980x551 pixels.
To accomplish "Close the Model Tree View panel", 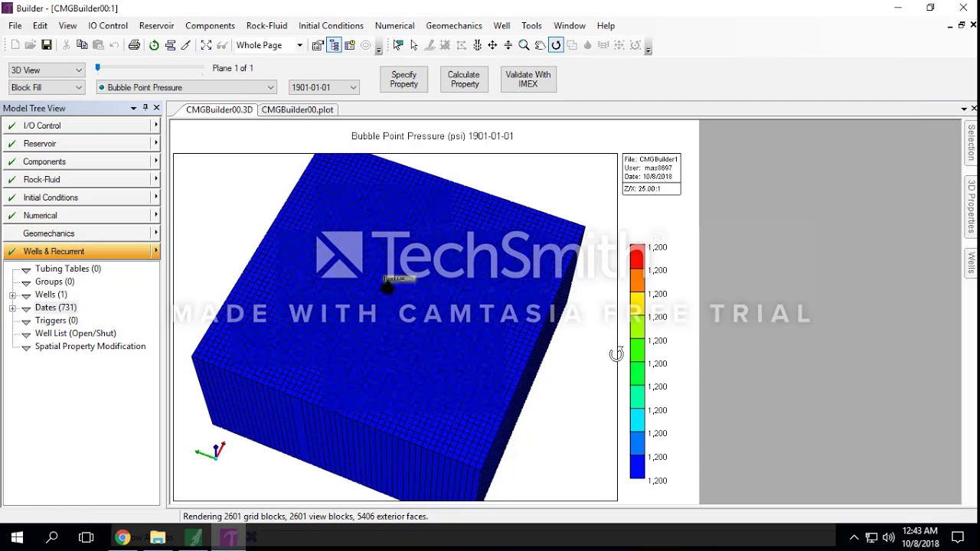I will coord(156,108).
